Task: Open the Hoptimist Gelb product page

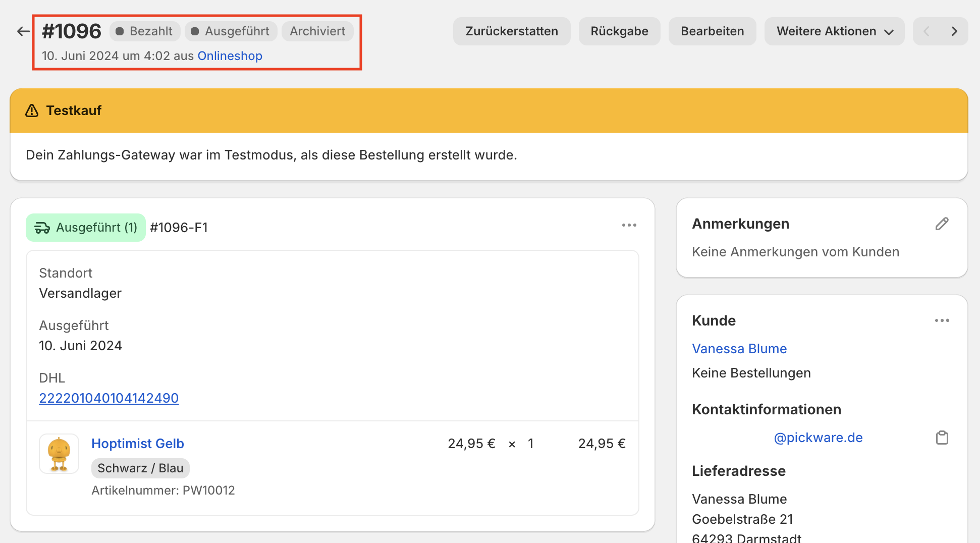Action: 137,444
